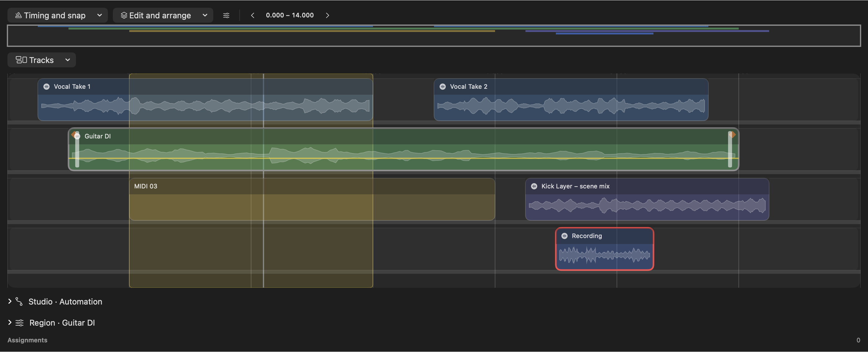Select the Vocal Take 2 clip title
This screenshot has height=352, width=868.
click(x=468, y=87)
